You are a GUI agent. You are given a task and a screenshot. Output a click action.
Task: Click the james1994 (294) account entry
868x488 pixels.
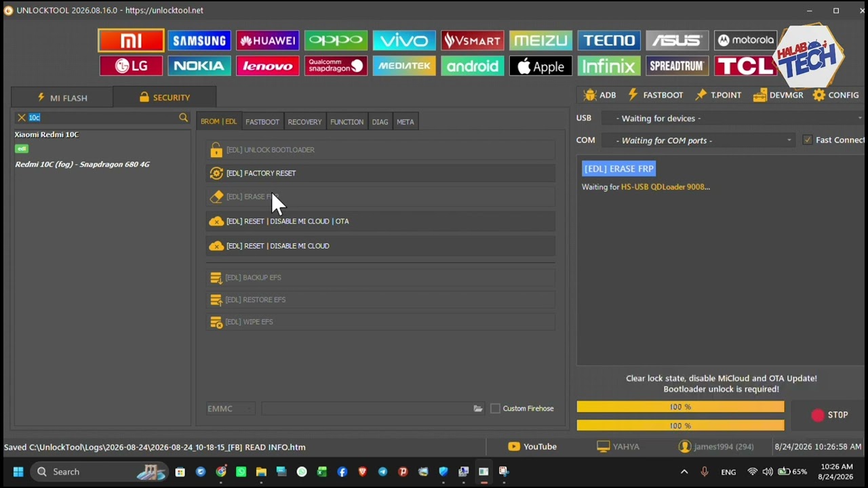(716, 447)
